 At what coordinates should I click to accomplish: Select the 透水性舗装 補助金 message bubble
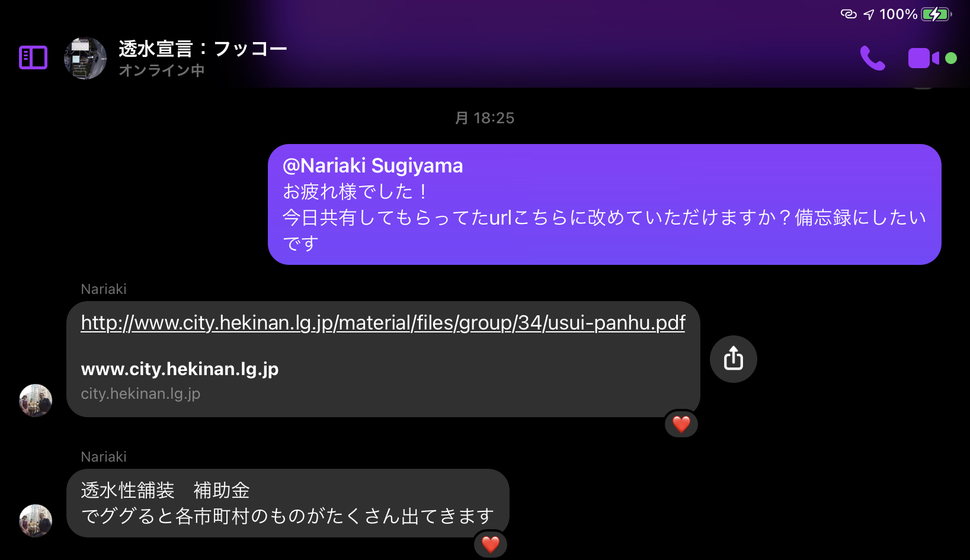(288, 503)
